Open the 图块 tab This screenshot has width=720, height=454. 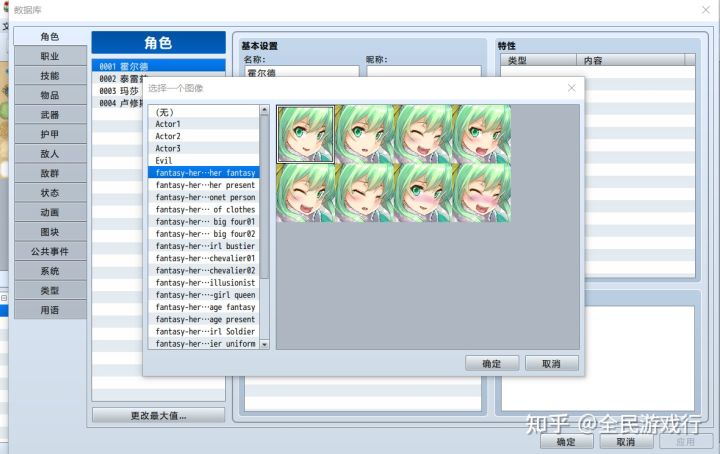pyautogui.click(x=50, y=232)
